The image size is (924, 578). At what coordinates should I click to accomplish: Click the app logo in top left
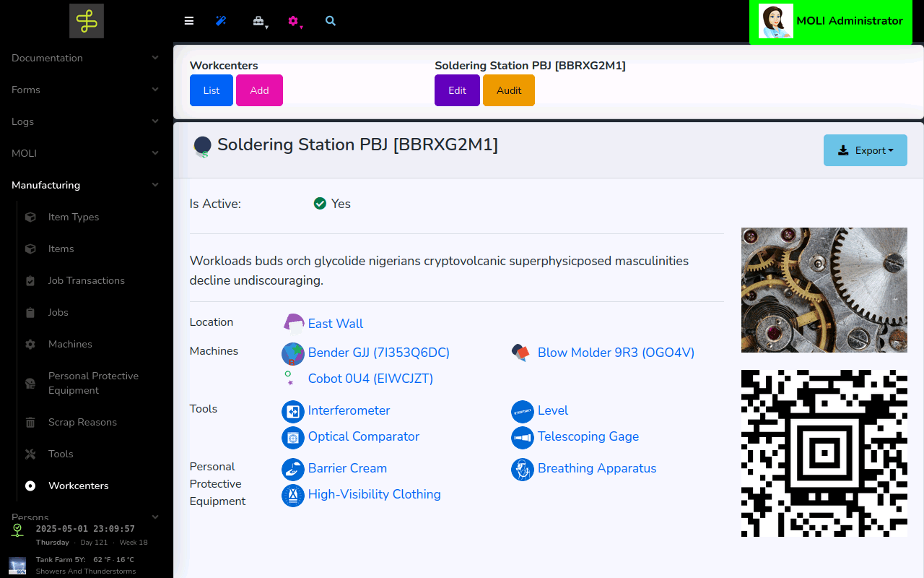[x=87, y=21]
